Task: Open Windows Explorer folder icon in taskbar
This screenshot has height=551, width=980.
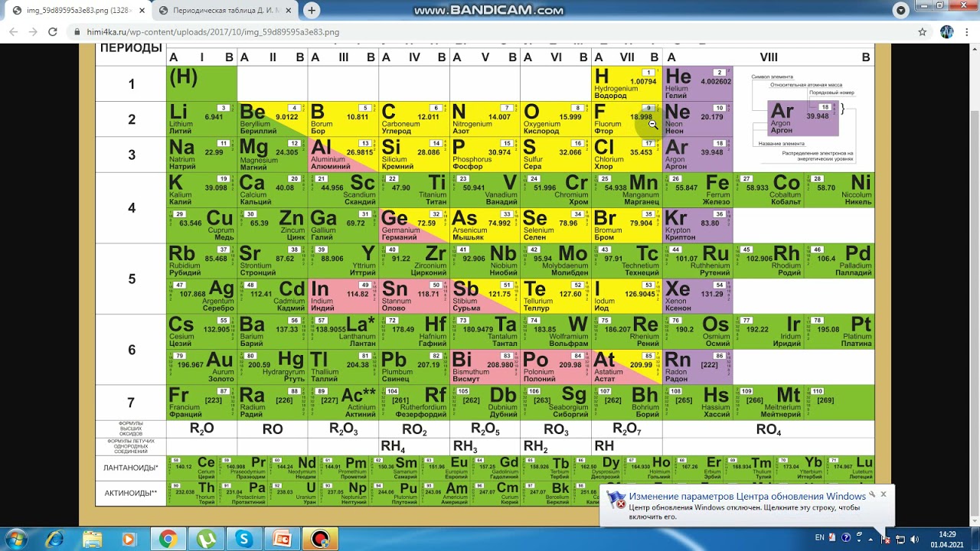Action: click(x=92, y=539)
